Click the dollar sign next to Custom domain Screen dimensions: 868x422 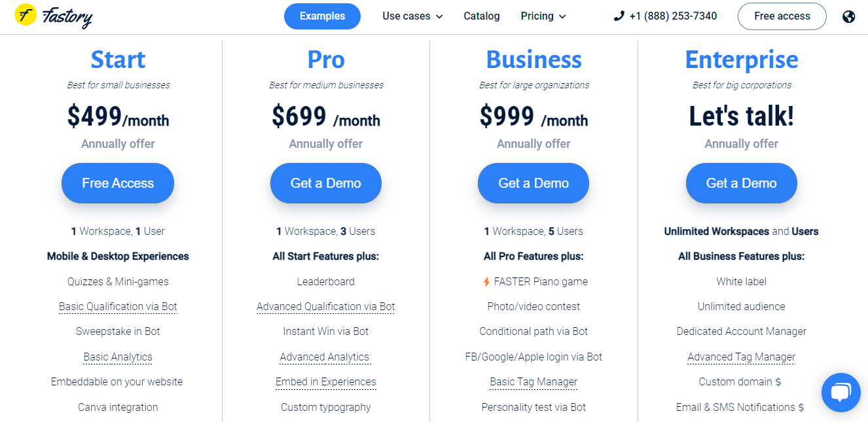click(778, 382)
